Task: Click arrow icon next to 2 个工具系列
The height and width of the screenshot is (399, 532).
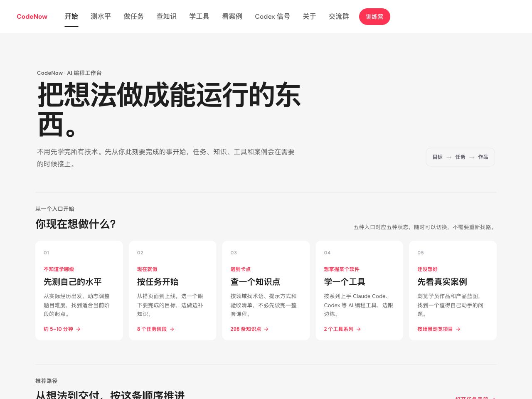Action: tap(359, 329)
